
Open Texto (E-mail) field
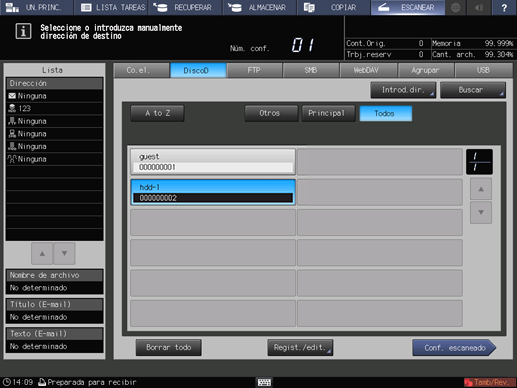54,340
